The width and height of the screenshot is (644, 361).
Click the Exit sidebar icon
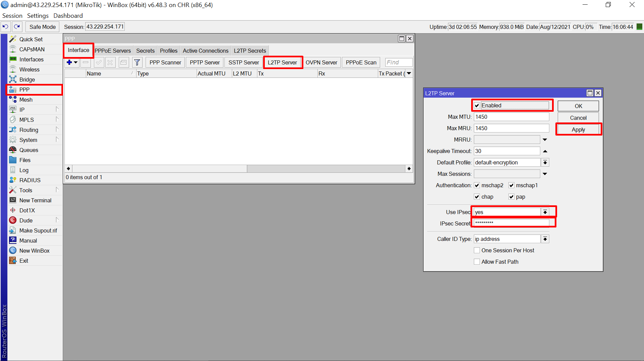click(13, 261)
